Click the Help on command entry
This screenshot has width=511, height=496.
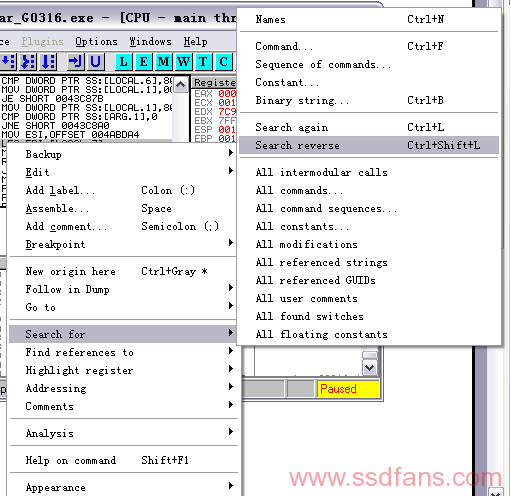coord(122,460)
